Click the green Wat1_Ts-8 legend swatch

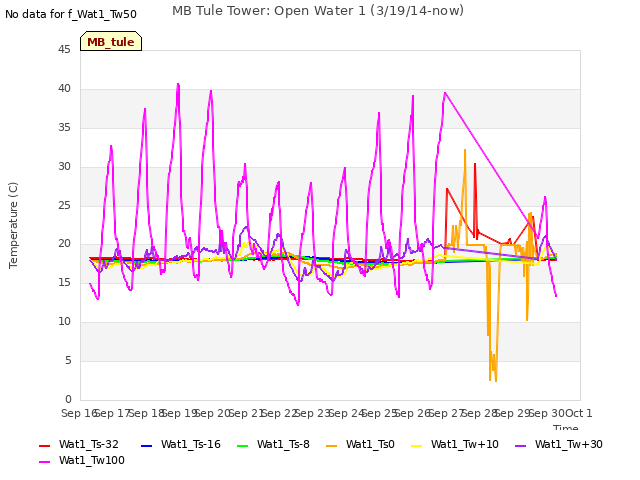tap(242, 445)
